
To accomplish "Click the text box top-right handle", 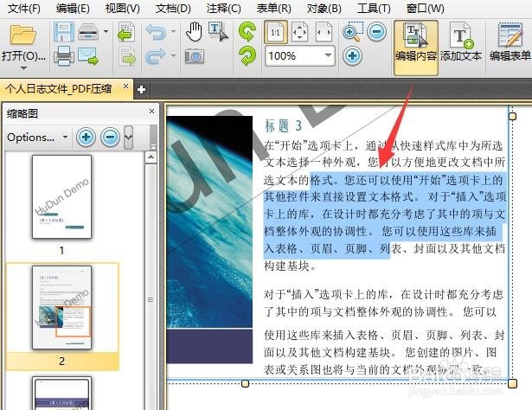I will (x=513, y=116).
